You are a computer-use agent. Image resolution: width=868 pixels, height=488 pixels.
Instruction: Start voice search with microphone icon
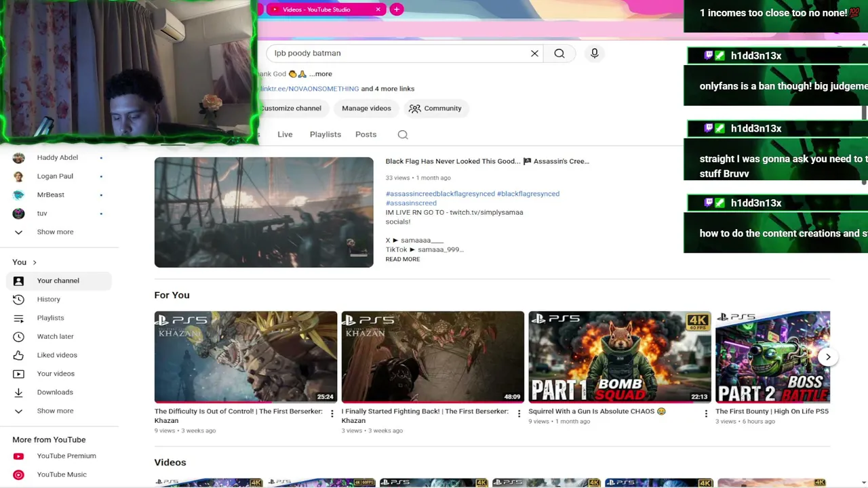coord(595,53)
